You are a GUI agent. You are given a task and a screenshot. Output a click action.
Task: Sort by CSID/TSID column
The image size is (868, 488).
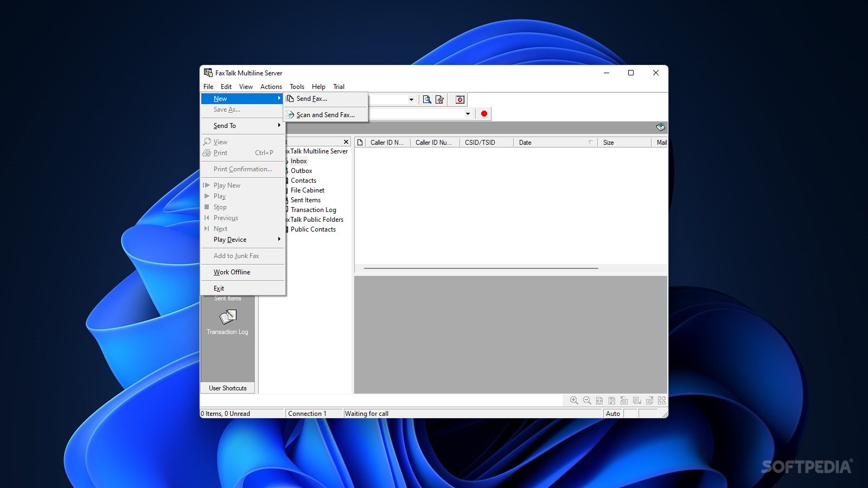(486, 143)
